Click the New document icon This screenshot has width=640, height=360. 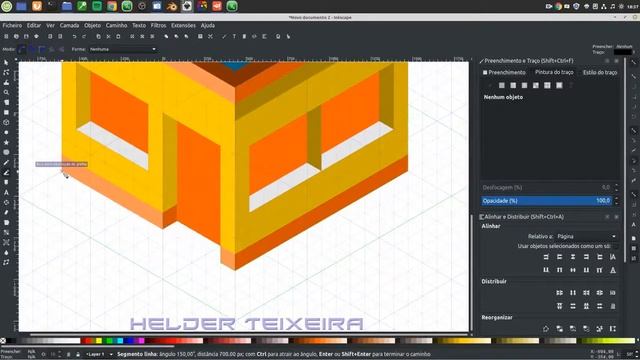click(x=6, y=36)
